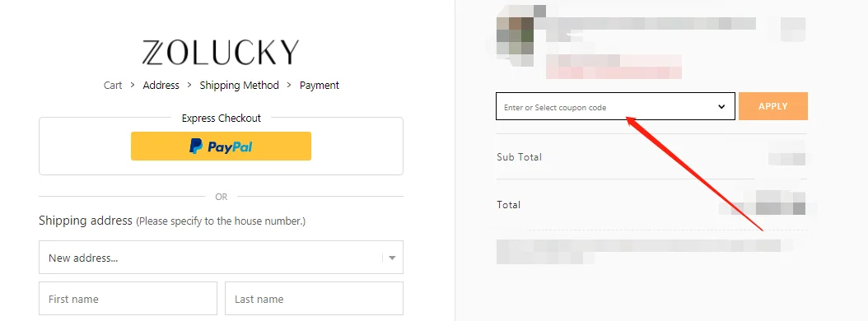Viewport: 868px width, 321px height.
Task: Open the Shipping Method breadcrumb step
Action: [239, 86]
